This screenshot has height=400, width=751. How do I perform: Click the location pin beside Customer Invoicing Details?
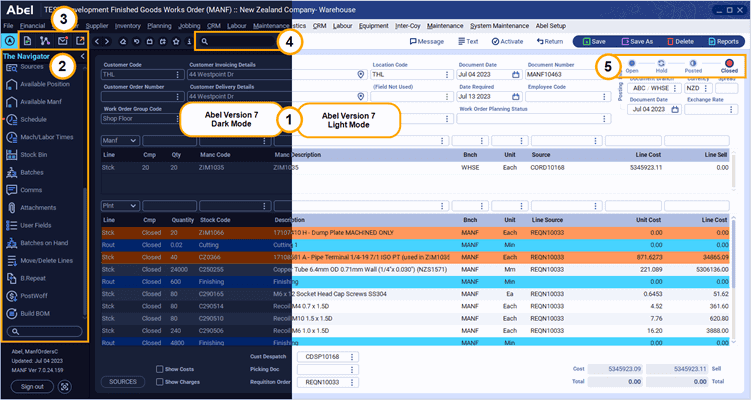point(360,75)
